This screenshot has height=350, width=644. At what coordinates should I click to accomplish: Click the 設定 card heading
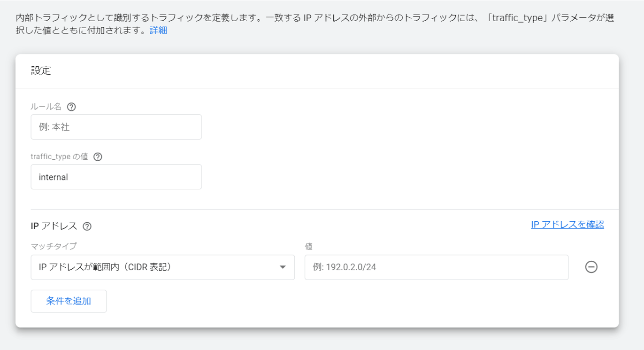(41, 71)
